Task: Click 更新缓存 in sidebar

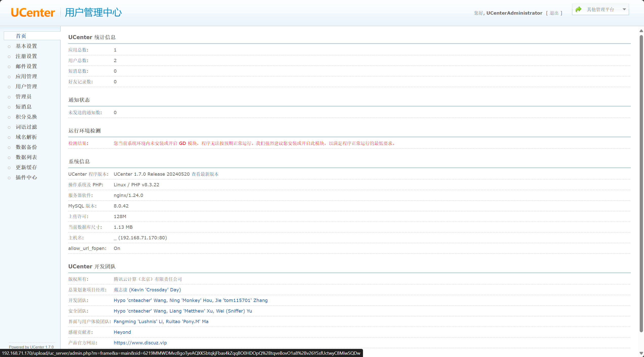Action: [26, 167]
